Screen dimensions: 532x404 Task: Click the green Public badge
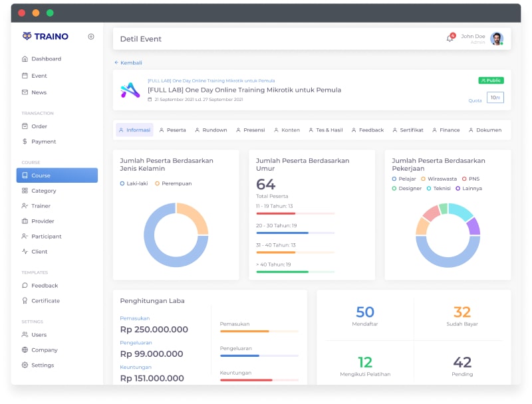(x=491, y=80)
